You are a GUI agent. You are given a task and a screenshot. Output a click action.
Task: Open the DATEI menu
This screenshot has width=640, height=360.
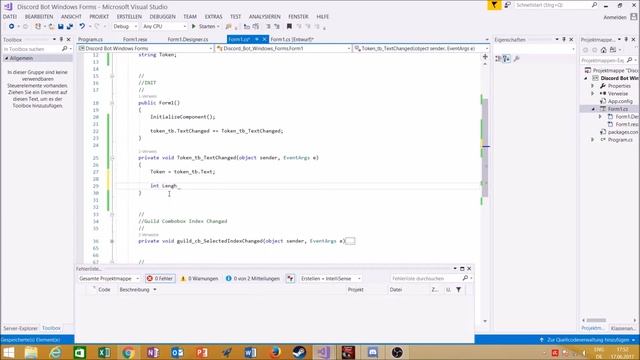(x=10, y=17)
